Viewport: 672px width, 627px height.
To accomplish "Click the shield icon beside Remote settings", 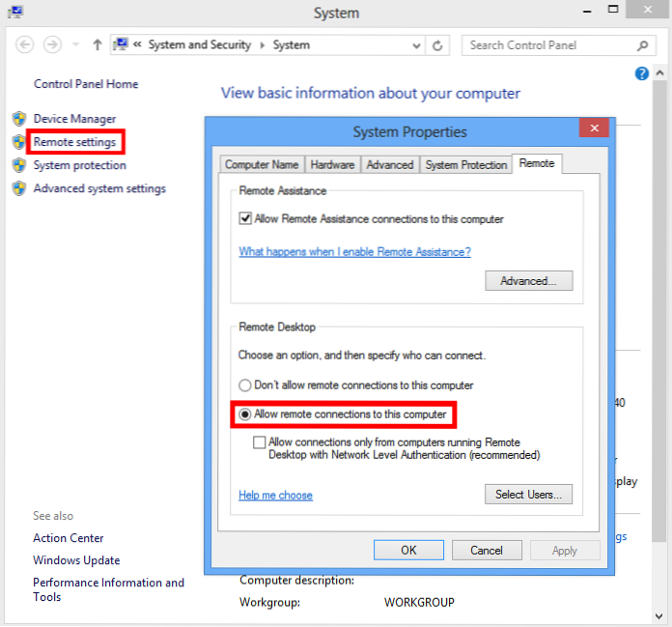I will 19,142.
